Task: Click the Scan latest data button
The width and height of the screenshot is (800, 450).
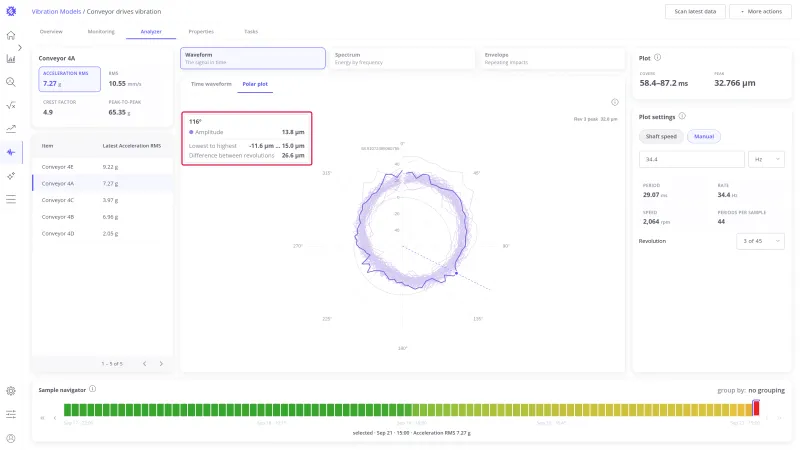Action: (x=695, y=11)
